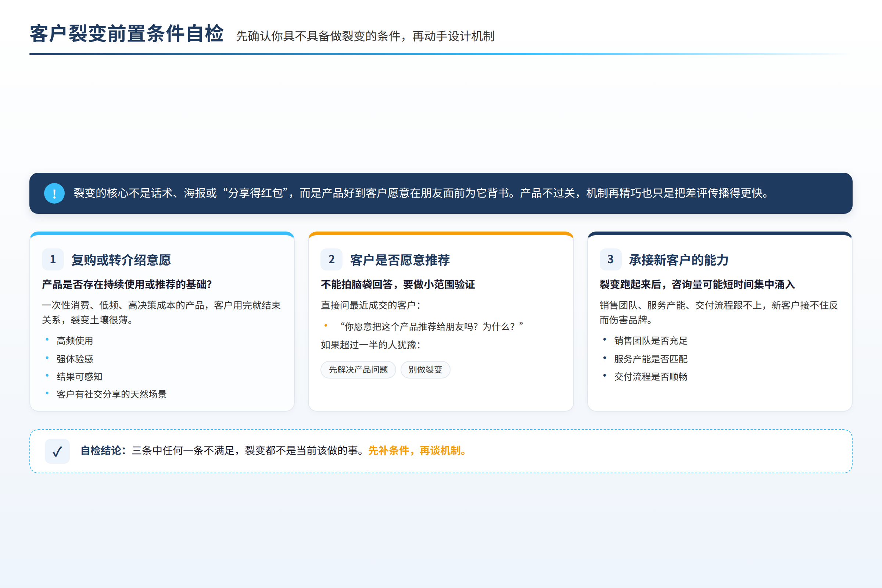Image resolution: width=882 pixels, height=588 pixels.
Task: Click the heading 客户是否愿意推荐
Action: pyautogui.click(x=400, y=260)
